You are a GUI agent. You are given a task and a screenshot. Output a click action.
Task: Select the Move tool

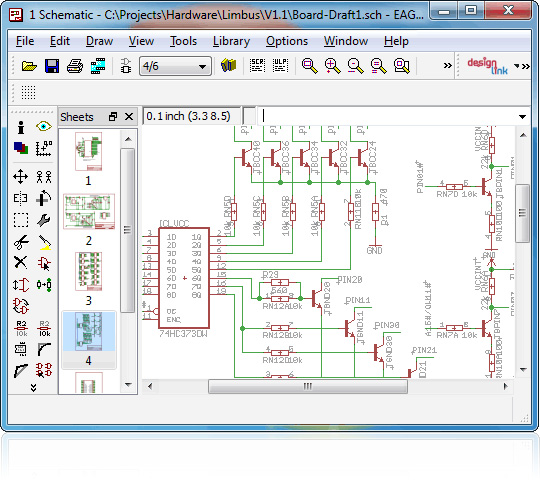[x=21, y=177]
